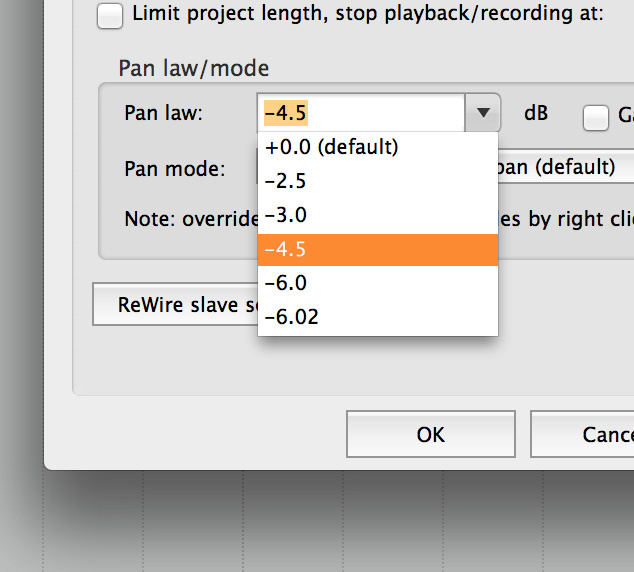Click the dB unit label
Screen dimensions: 634x572
point(536,113)
